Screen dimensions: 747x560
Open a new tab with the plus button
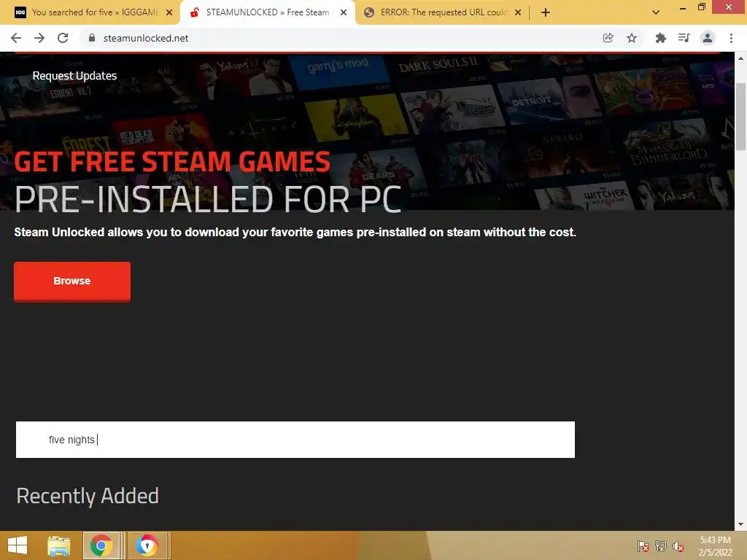click(546, 12)
